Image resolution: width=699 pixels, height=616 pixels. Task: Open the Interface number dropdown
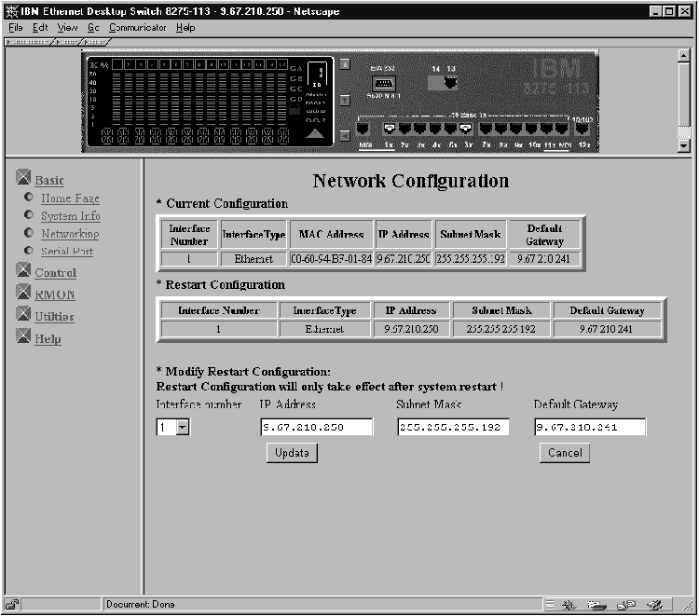(x=182, y=427)
